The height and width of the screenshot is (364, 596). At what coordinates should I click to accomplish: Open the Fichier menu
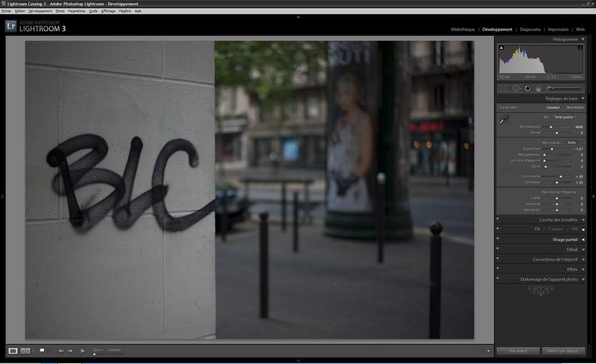(6, 11)
